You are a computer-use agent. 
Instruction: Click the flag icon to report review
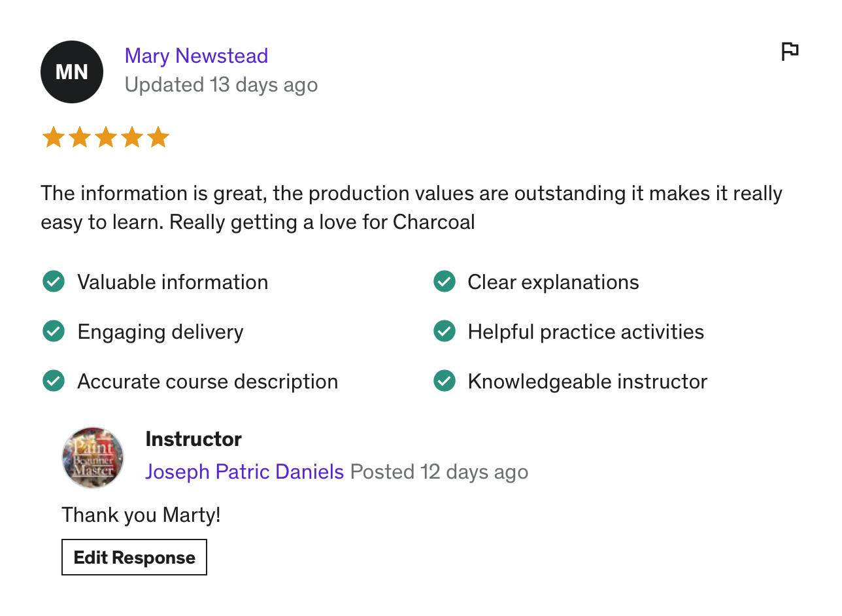(790, 51)
